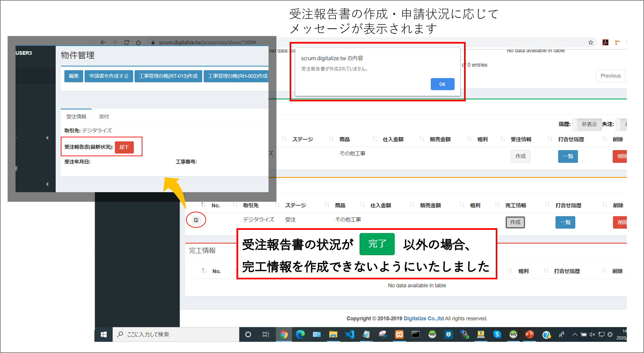Click the 工事管理台帳(RT-013)作成 button
This screenshot has width=644, height=353.
point(168,76)
